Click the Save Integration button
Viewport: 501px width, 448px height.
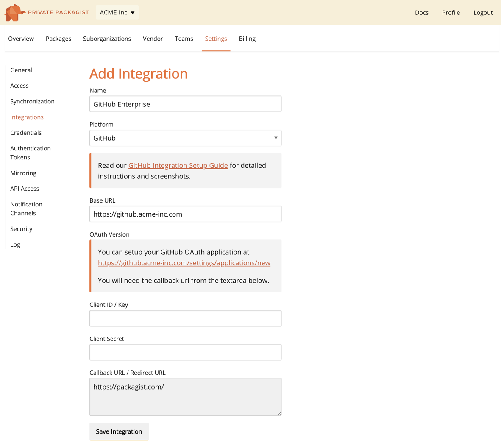click(119, 431)
